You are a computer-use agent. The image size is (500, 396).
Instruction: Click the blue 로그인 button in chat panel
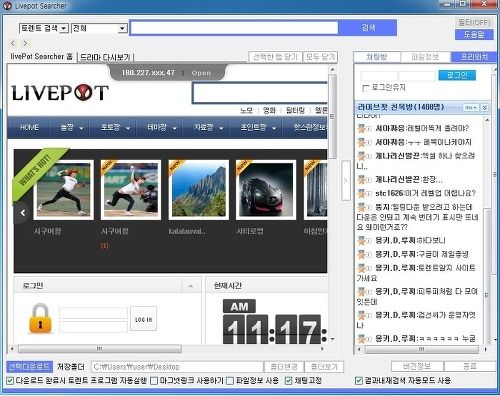point(457,75)
